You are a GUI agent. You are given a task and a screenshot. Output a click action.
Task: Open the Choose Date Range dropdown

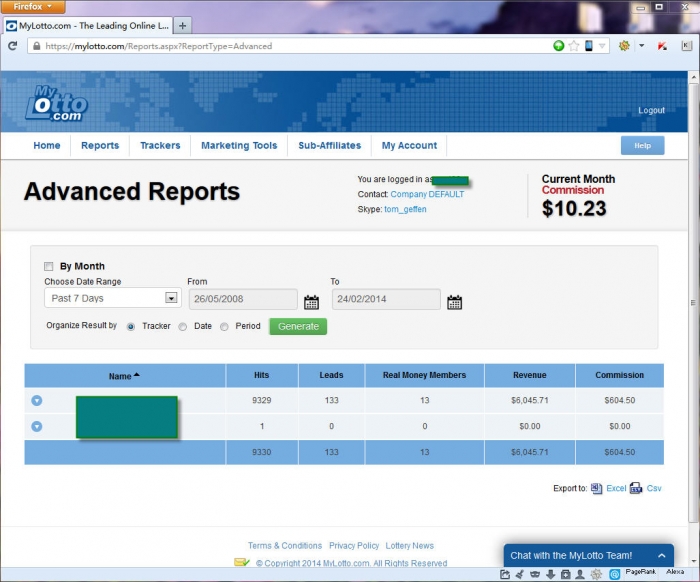[112, 298]
